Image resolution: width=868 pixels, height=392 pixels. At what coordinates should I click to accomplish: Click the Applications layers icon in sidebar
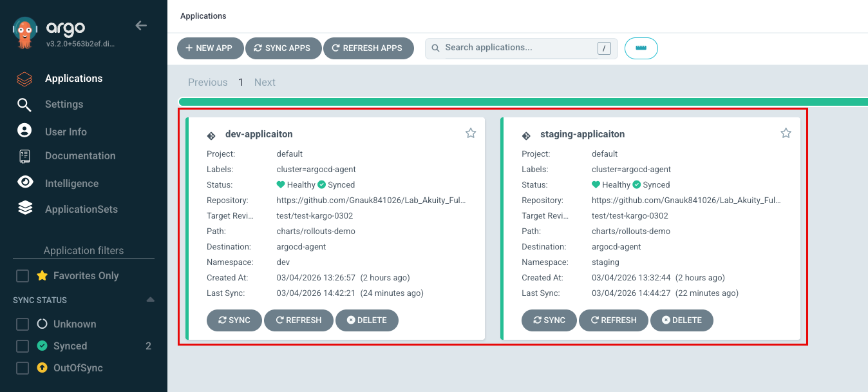point(24,79)
